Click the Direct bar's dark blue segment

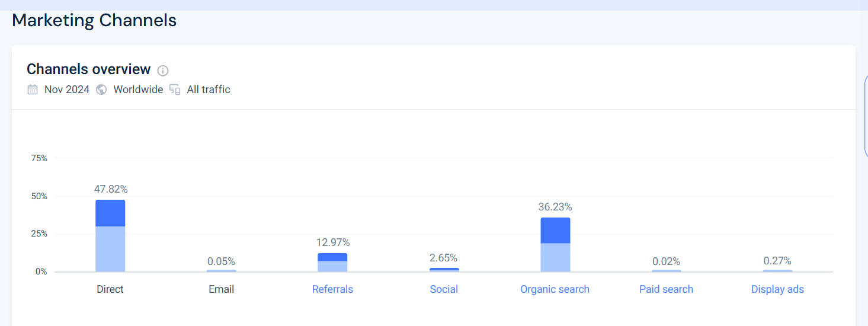110,213
